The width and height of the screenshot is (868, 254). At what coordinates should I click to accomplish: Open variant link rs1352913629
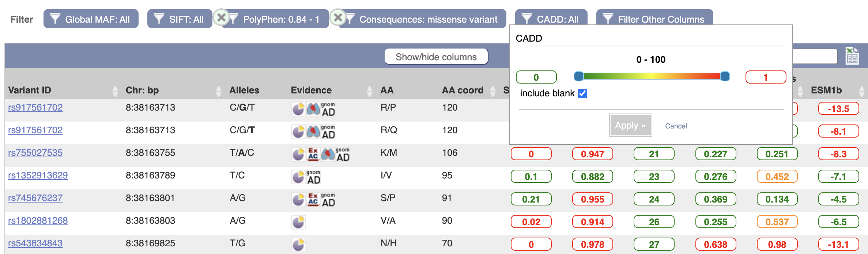[38, 176]
